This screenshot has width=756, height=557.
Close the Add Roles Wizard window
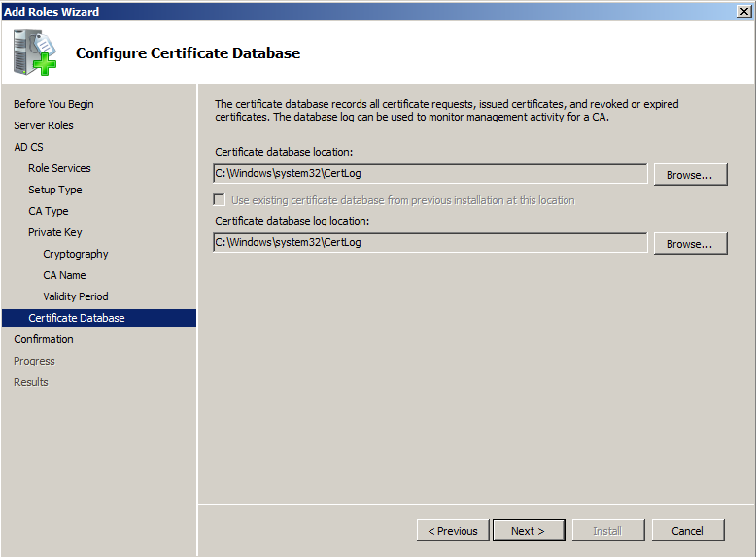click(743, 11)
